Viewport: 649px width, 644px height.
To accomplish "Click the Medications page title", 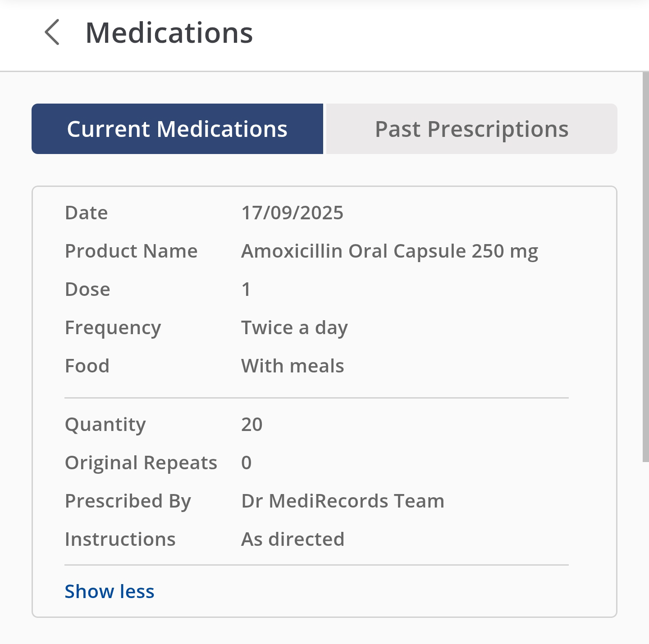I will coord(169,33).
